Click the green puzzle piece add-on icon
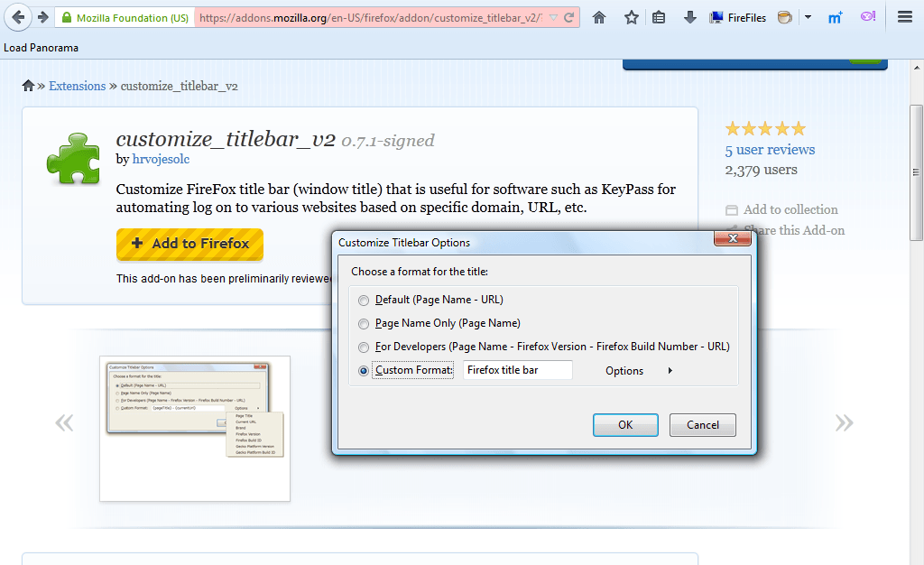The width and height of the screenshot is (924, 565). 74,159
